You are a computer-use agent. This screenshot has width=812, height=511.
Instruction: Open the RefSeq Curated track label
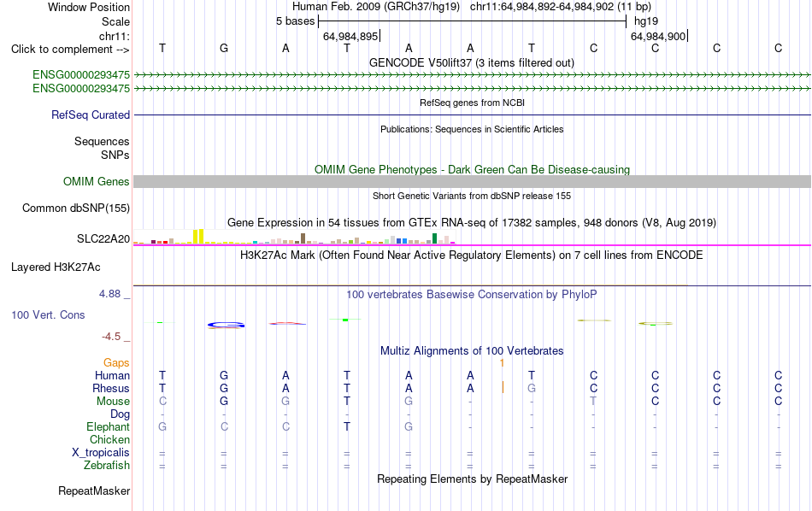tap(90, 115)
